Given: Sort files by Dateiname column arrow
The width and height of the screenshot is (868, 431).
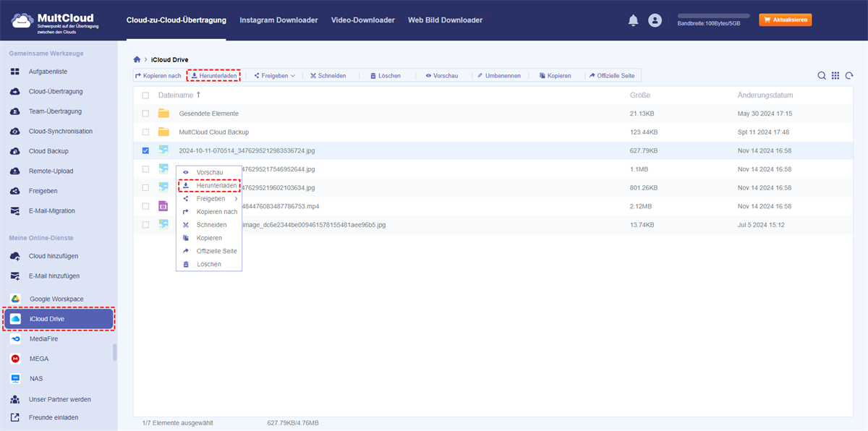Looking at the screenshot, I should coord(199,95).
